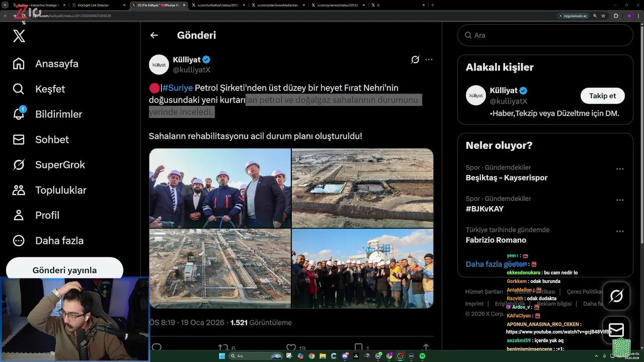Click the browser address bar URL
Screen dimensions: 644x362
point(75,16)
